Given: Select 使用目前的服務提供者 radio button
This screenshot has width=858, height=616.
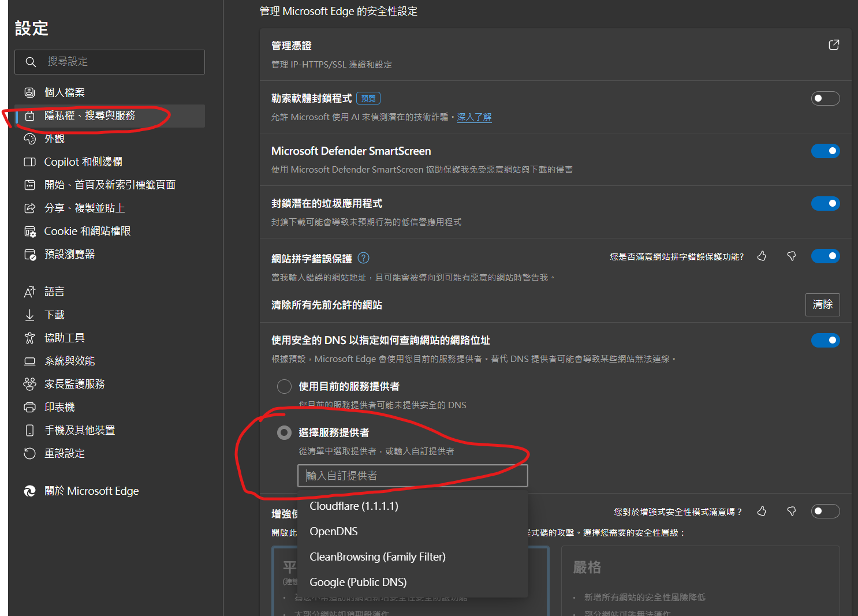Looking at the screenshot, I should [284, 386].
